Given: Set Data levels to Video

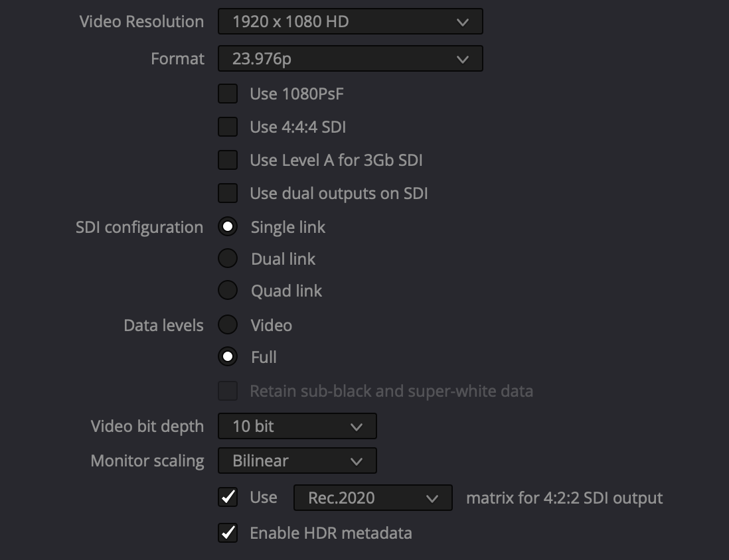Looking at the screenshot, I should pyautogui.click(x=228, y=325).
